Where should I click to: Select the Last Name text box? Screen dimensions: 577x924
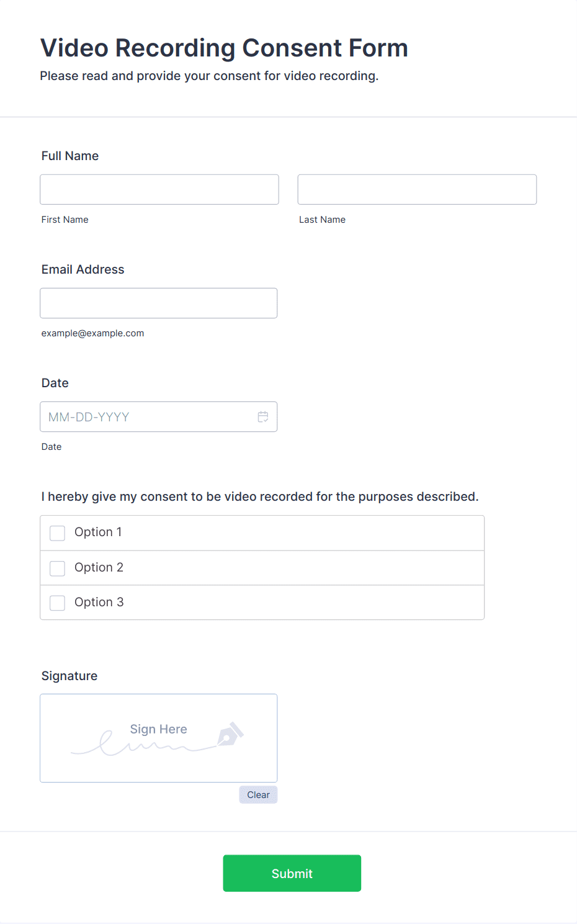click(x=417, y=189)
